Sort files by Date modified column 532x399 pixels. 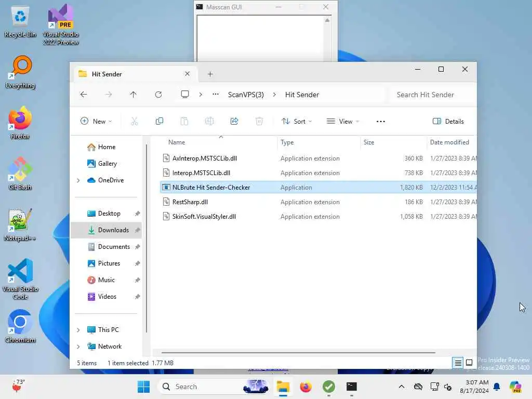(451, 142)
